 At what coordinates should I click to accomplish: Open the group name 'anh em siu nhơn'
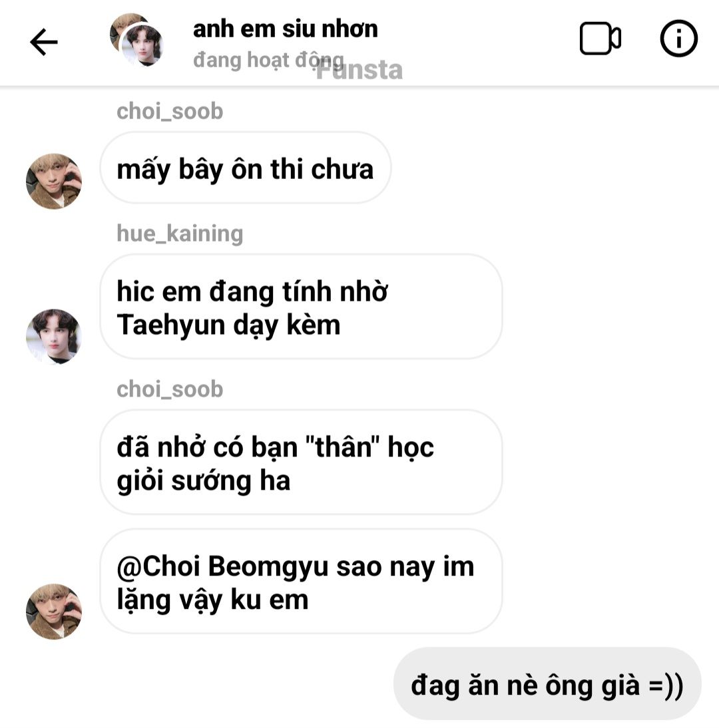click(285, 29)
